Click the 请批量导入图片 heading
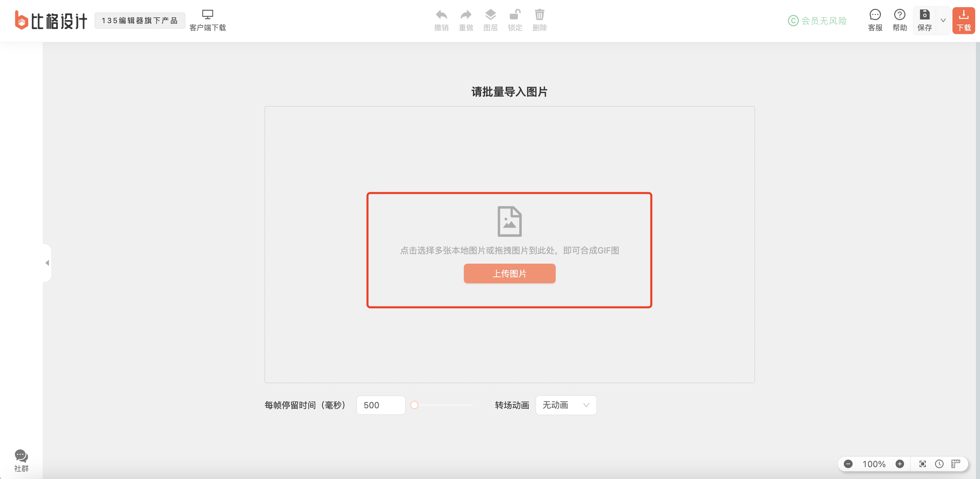The width and height of the screenshot is (980, 479). pyautogui.click(x=509, y=92)
